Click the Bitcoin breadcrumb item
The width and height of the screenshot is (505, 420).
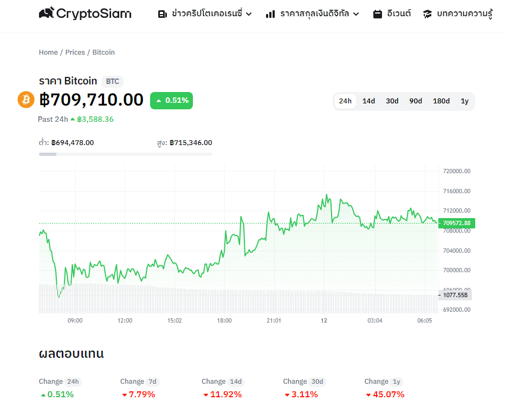[x=103, y=52]
